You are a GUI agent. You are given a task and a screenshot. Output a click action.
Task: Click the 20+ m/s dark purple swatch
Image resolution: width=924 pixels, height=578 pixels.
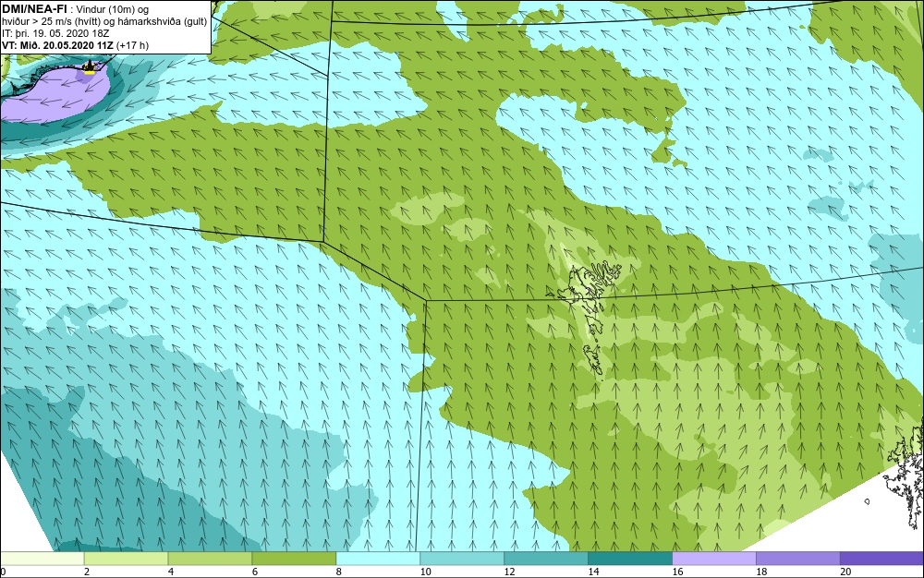881,559
